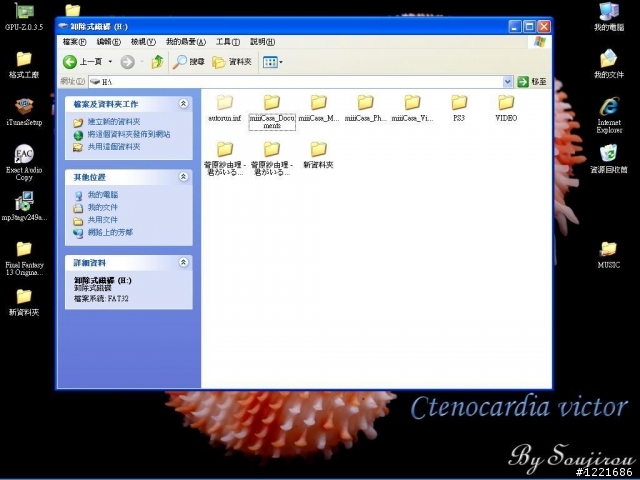640x480 pixels.
Task: Collapse the 其他位置 panel
Action: coord(183,177)
